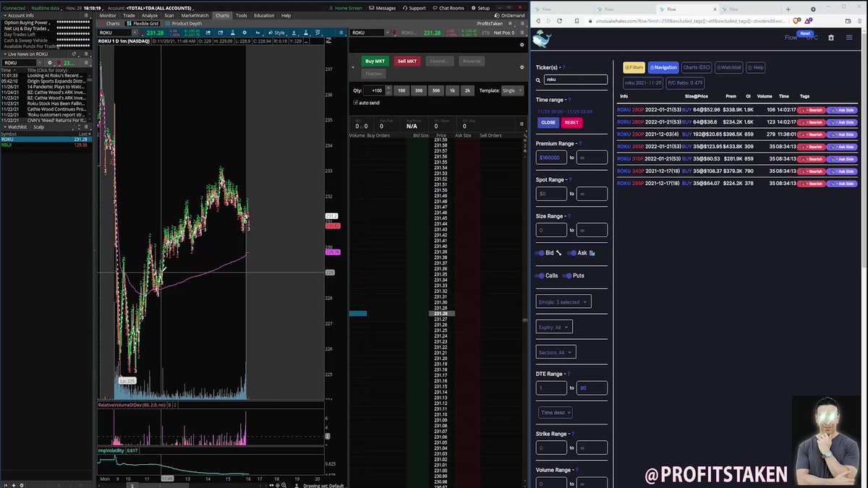Viewport: 868px width, 488px height.
Task: Open Scan tab
Action: coord(169,15)
